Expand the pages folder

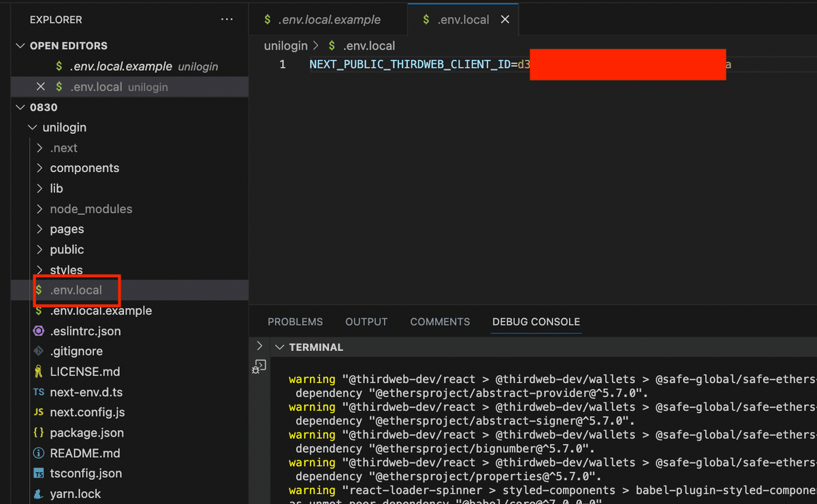(x=39, y=229)
